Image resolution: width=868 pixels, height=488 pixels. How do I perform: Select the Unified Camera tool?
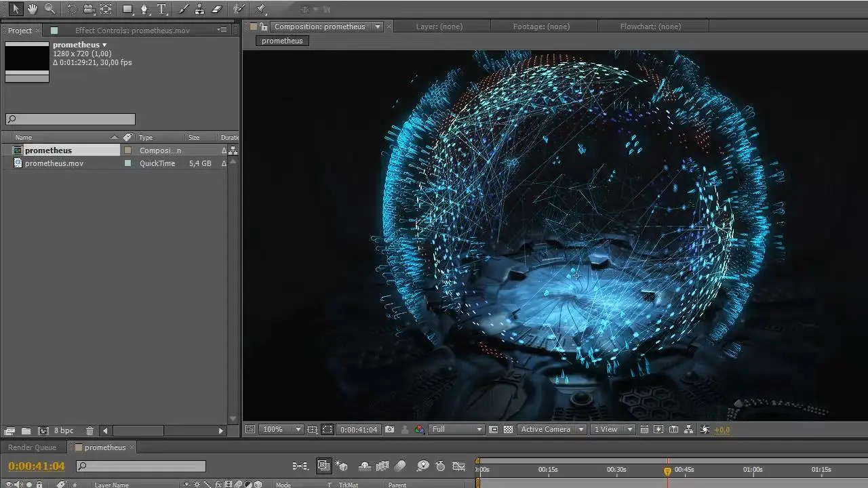point(88,9)
